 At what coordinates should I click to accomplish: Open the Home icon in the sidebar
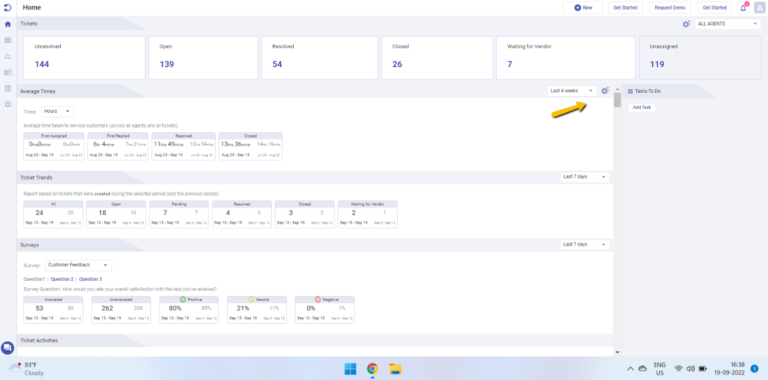(7, 24)
